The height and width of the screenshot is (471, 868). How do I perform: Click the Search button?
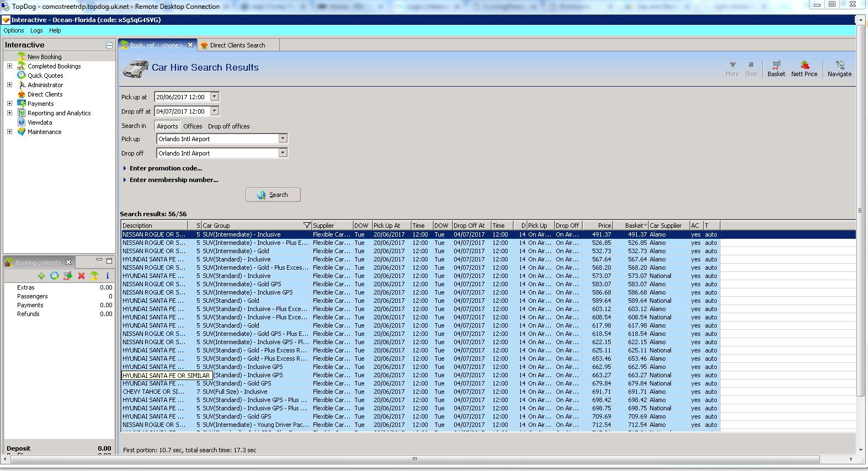pos(273,195)
